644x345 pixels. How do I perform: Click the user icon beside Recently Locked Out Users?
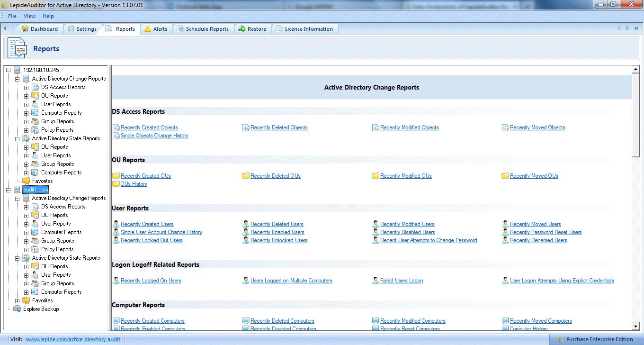point(116,240)
